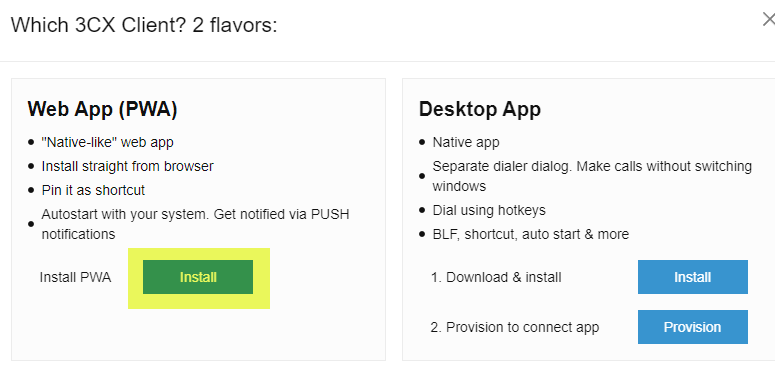
Task: Click the blue Install button for Desktop App
Action: tap(692, 277)
